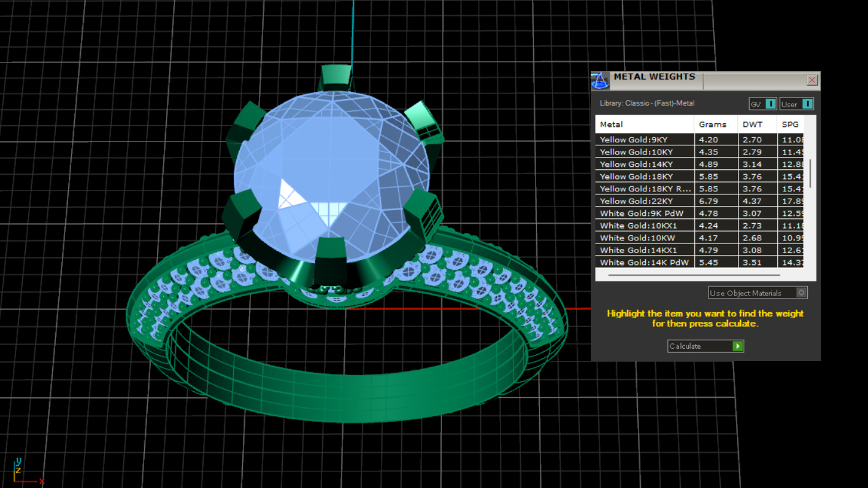Close the Metal Weights panel
The width and height of the screenshot is (868, 488).
point(812,80)
